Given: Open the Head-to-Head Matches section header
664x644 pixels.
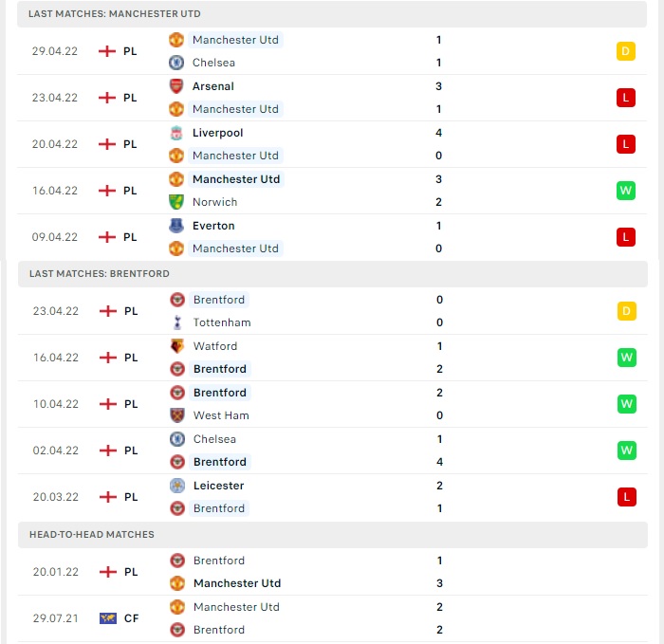Looking at the screenshot, I should tap(333, 534).
